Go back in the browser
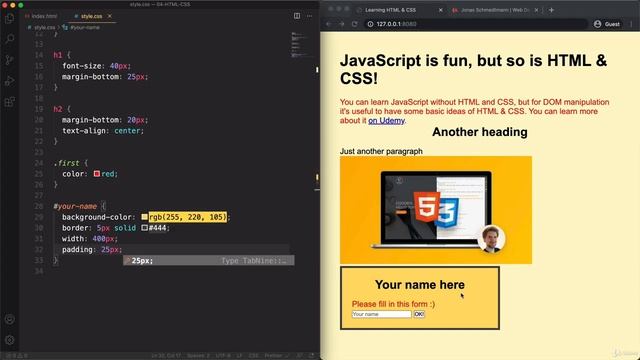This screenshot has width=640, height=360. pyautogui.click(x=329, y=24)
